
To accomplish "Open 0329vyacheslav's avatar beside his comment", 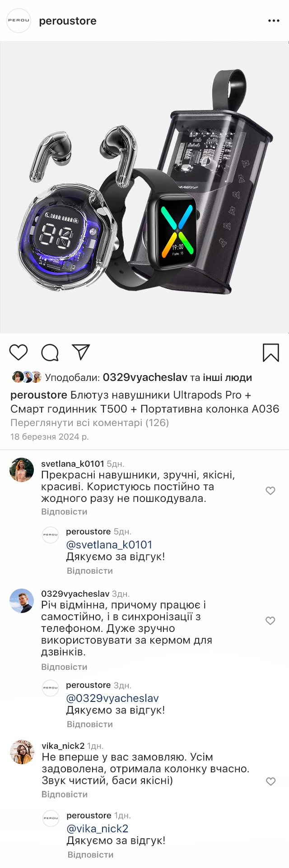I will (x=22, y=601).
